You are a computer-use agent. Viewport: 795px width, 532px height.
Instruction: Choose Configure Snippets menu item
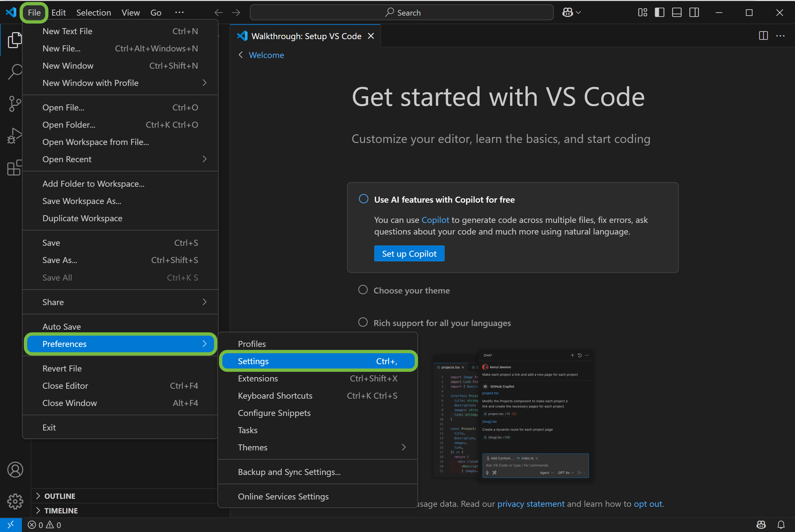(x=317, y=413)
